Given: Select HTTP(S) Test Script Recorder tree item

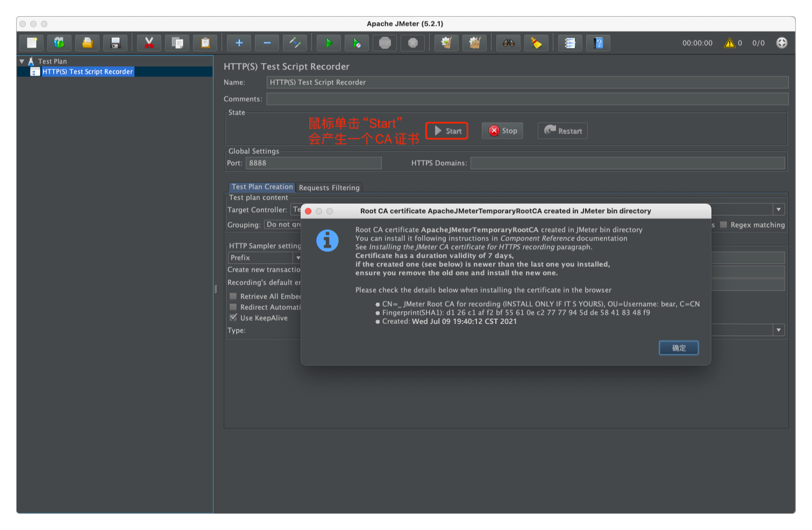Looking at the screenshot, I should 87,72.
